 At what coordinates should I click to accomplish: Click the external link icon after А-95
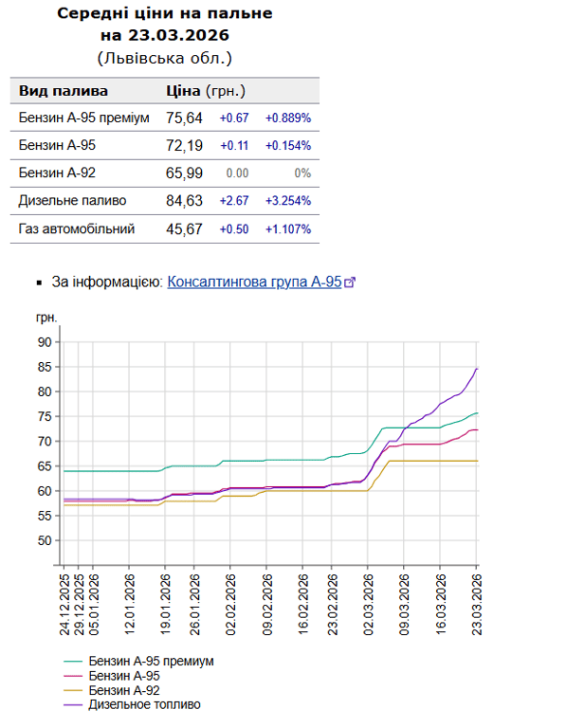pos(350,282)
